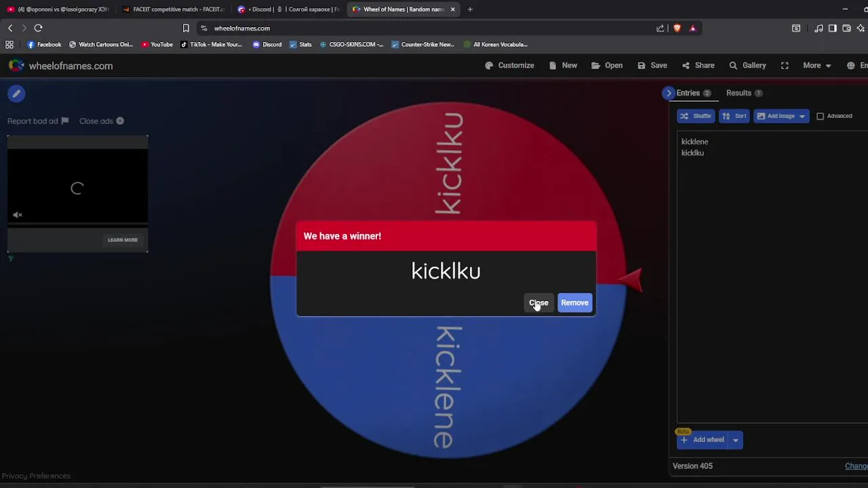This screenshot has height=488, width=868.
Task: Open a new browser tab
Action: coord(470,9)
